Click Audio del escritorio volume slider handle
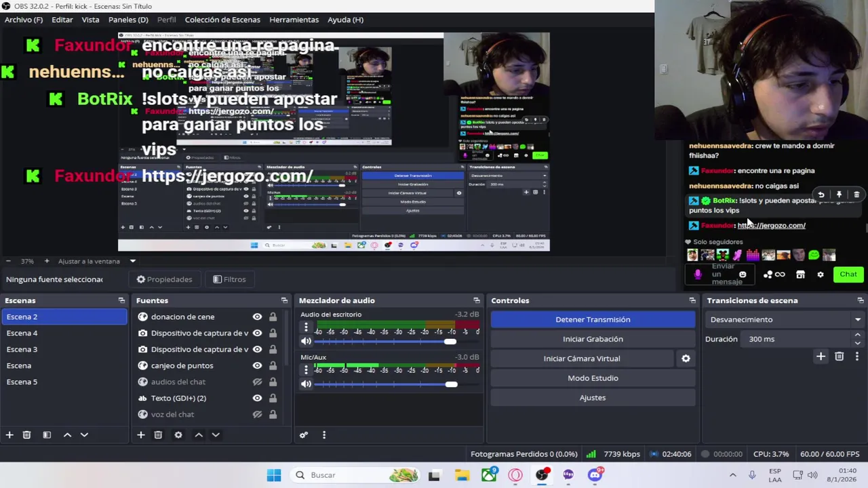Viewport: 868px width, 488px height. tap(450, 342)
